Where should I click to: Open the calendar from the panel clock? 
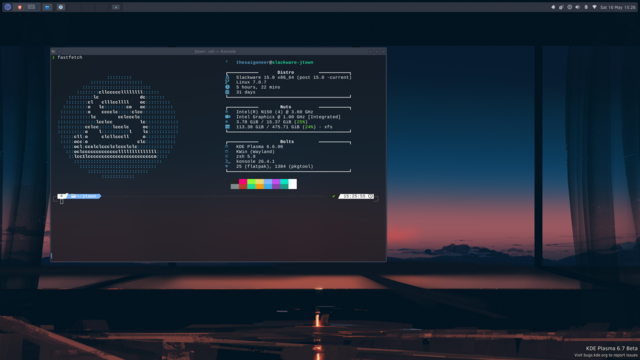[x=618, y=7]
